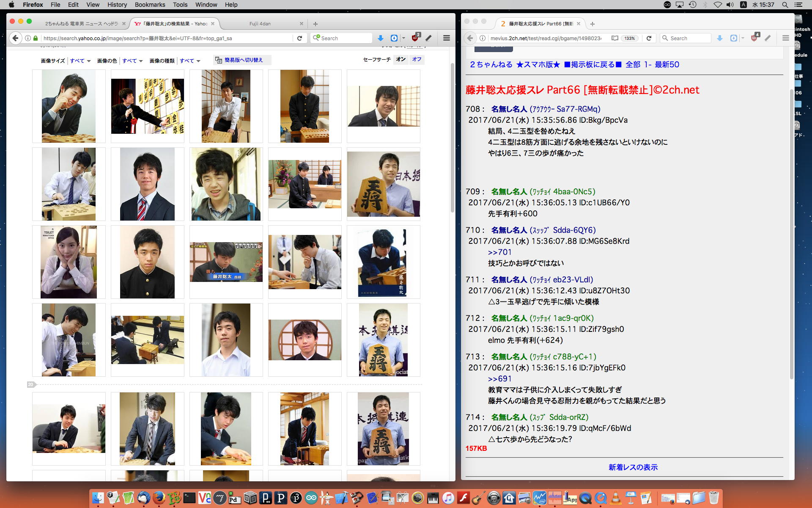Switch to simple version 簡易版へ切り替え
The image size is (812, 508).
[243, 60]
